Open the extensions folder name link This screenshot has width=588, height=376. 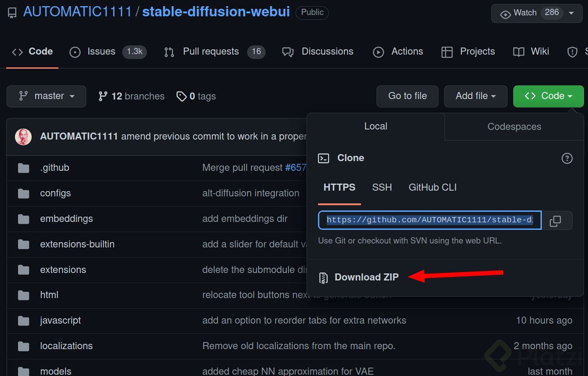(x=63, y=270)
